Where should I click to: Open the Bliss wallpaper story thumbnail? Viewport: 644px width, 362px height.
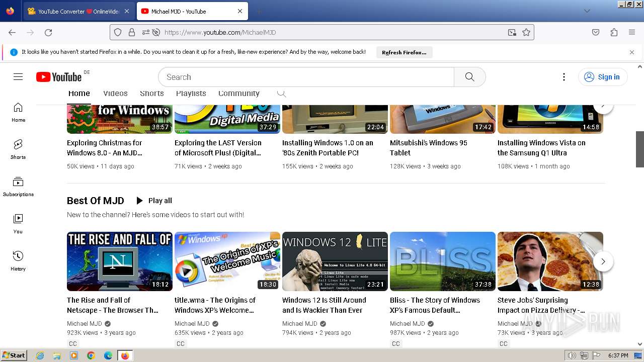tap(443, 261)
